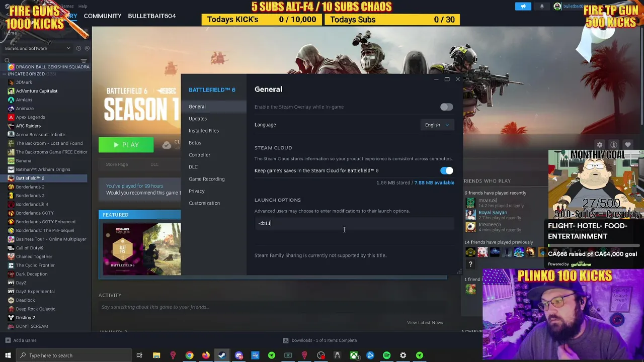This screenshot has width=644, height=362.
Task: Select ARC Raiders in the library
Action: coord(28,126)
